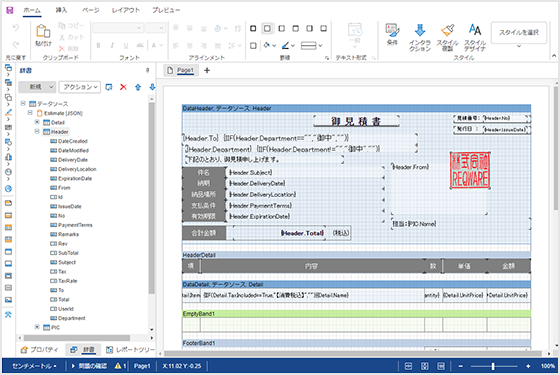This screenshot has width=560, height=375.
Task: Click the barcode component icon in left toolbox
Action: pos(8,128)
